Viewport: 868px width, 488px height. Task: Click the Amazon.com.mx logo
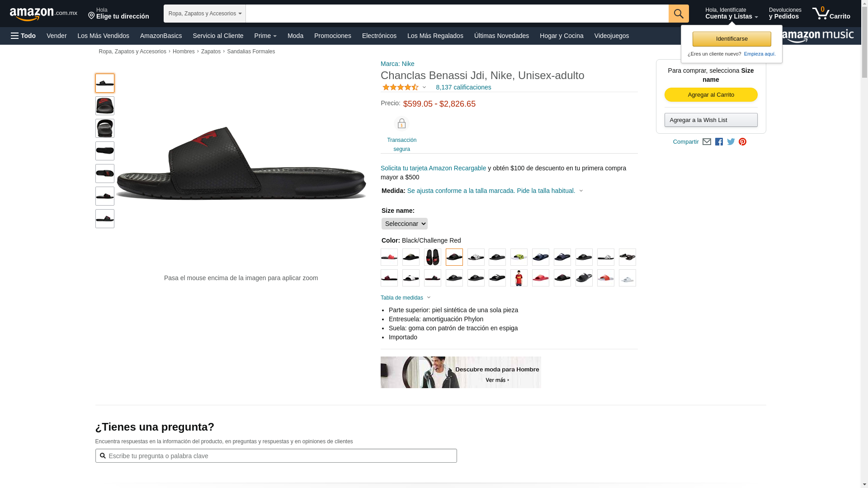coord(43,14)
